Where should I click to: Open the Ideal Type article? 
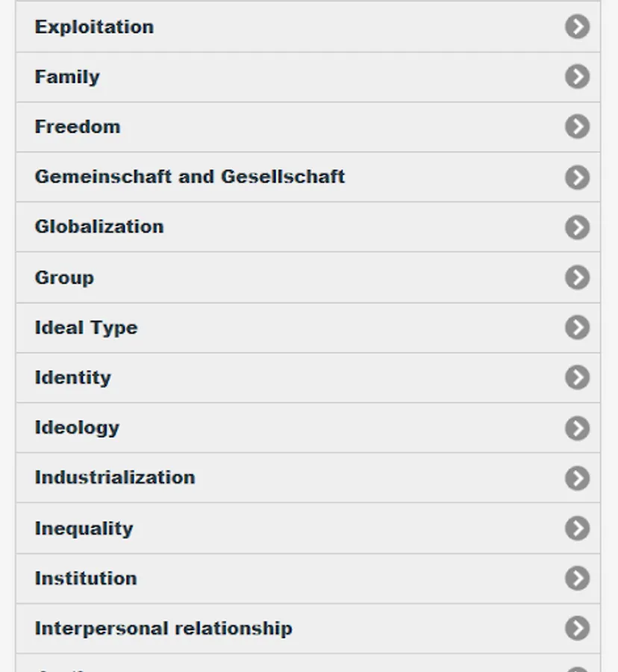pos(86,328)
